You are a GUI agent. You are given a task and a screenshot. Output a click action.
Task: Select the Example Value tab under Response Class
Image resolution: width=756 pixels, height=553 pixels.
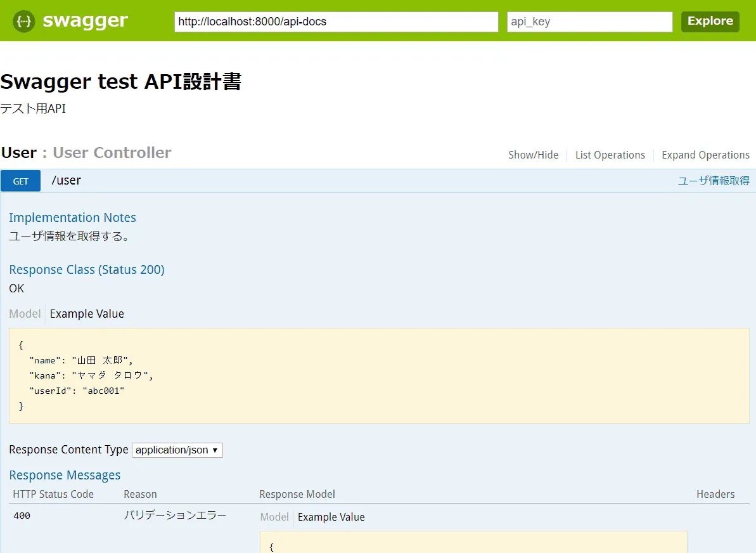tap(87, 313)
